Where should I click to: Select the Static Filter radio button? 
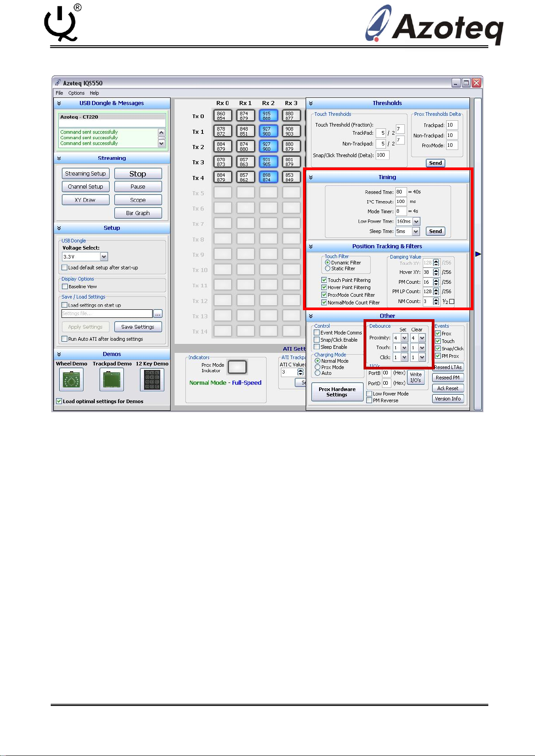tap(328, 268)
